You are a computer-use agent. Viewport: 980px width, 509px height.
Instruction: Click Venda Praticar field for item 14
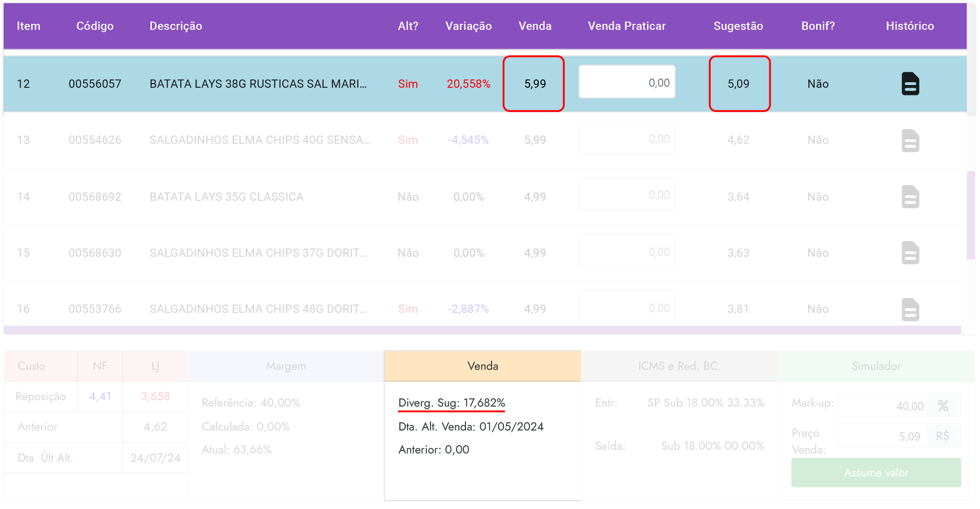627,195
